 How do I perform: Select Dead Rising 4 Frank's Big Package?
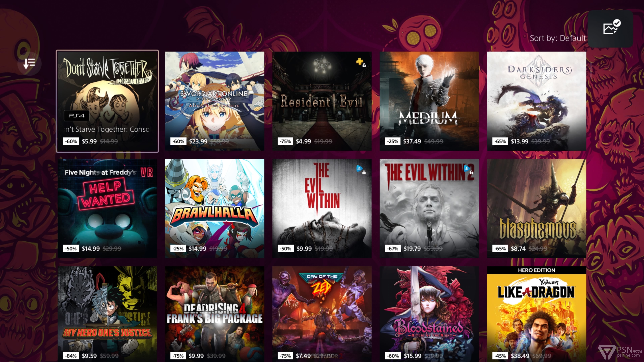point(214,314)
